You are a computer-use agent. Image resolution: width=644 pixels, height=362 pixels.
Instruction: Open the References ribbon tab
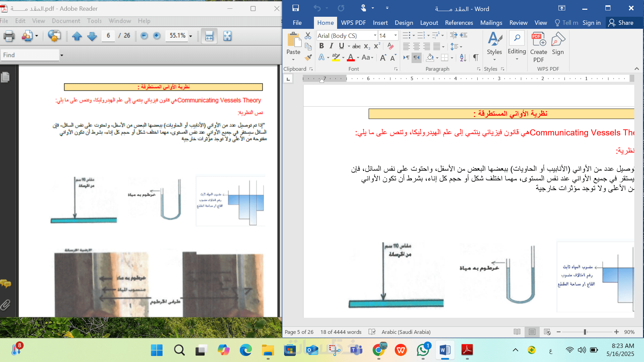pyautogui.click(x=459, y=23)
